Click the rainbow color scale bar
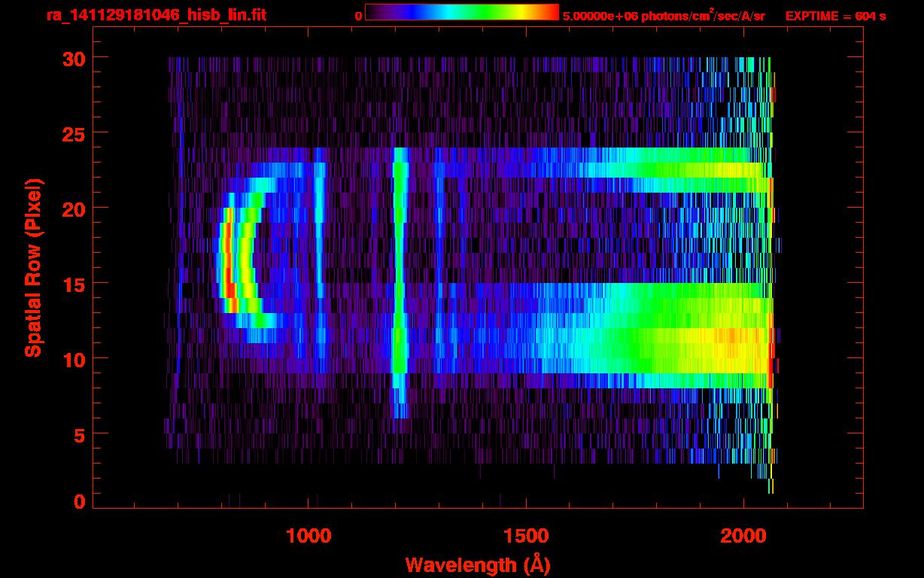The width and height of the screenshot is (924, 578). [x=462, y=12]
